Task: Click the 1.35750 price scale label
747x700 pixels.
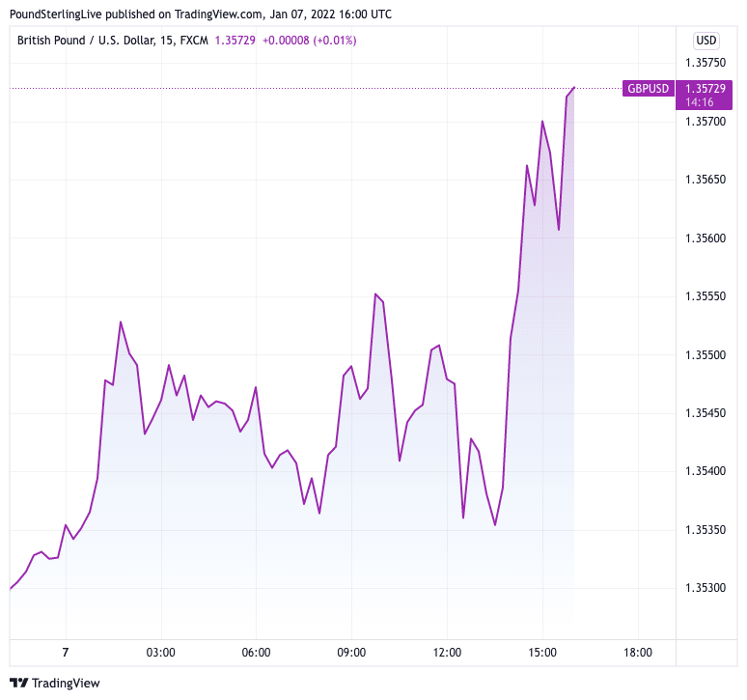Action: point(705,64)
